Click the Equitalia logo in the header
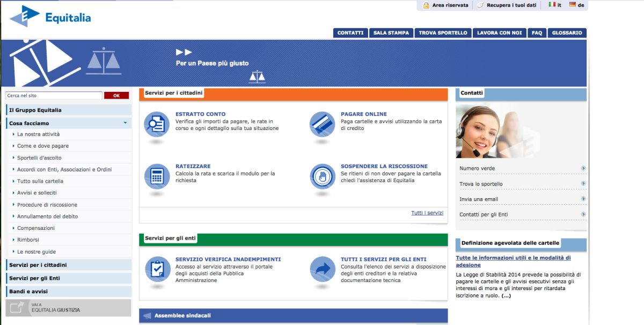644x325 pixels. [x=50, y=17]
